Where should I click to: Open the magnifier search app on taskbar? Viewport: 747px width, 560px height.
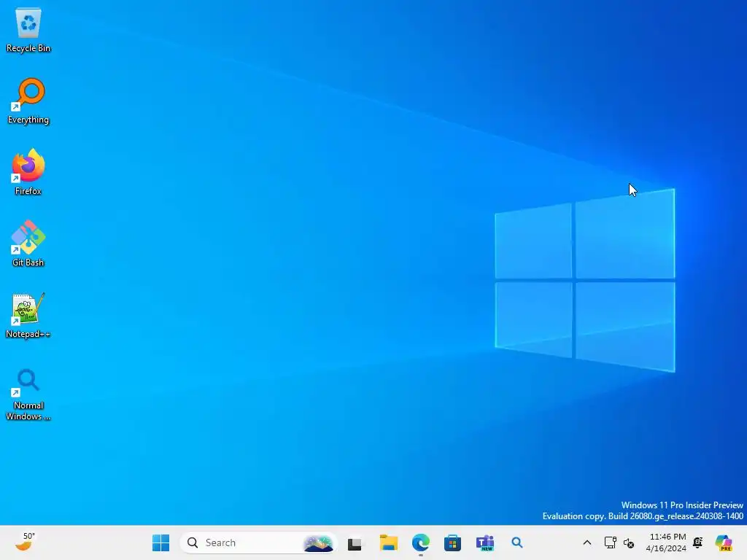coord(517,542)
